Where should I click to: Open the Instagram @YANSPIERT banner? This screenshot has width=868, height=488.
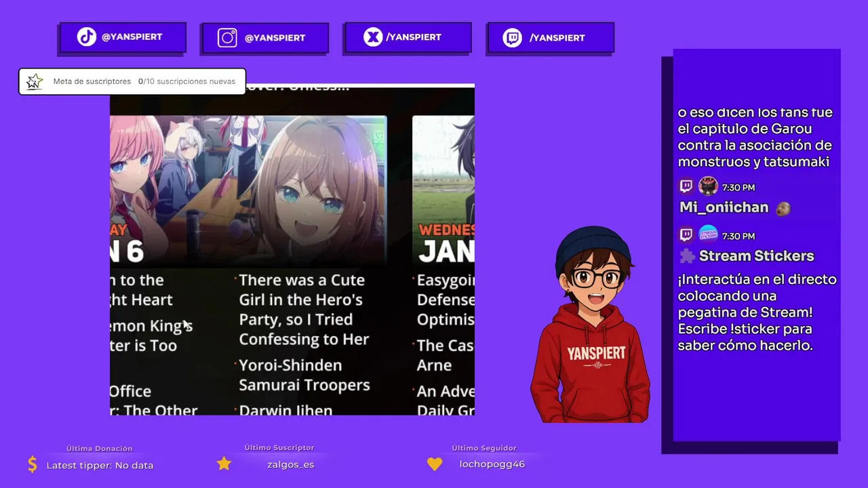[x=265, y=38]
